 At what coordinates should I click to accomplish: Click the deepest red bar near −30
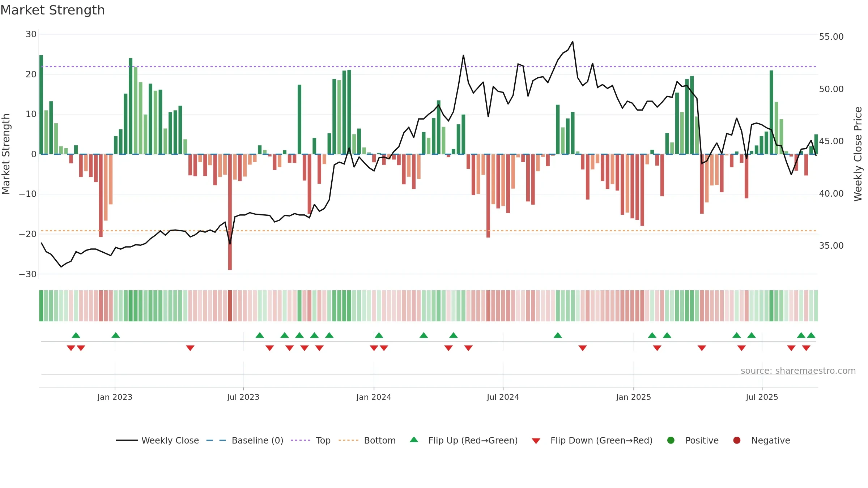click(x=230, y=212)
